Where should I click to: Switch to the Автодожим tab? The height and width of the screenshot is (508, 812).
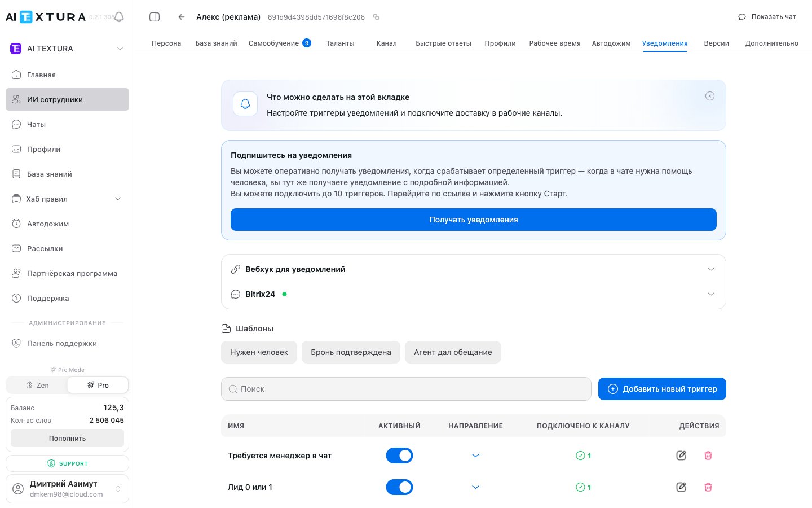611,43
